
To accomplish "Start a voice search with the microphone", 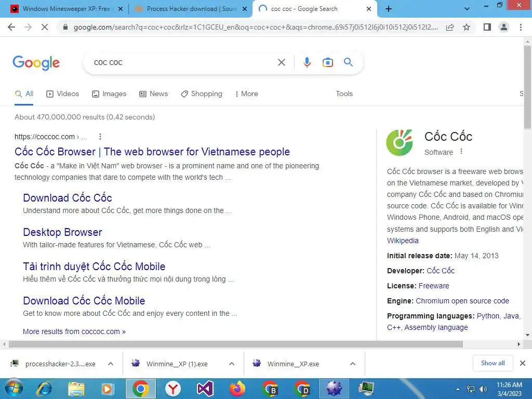I will (307, 62).
